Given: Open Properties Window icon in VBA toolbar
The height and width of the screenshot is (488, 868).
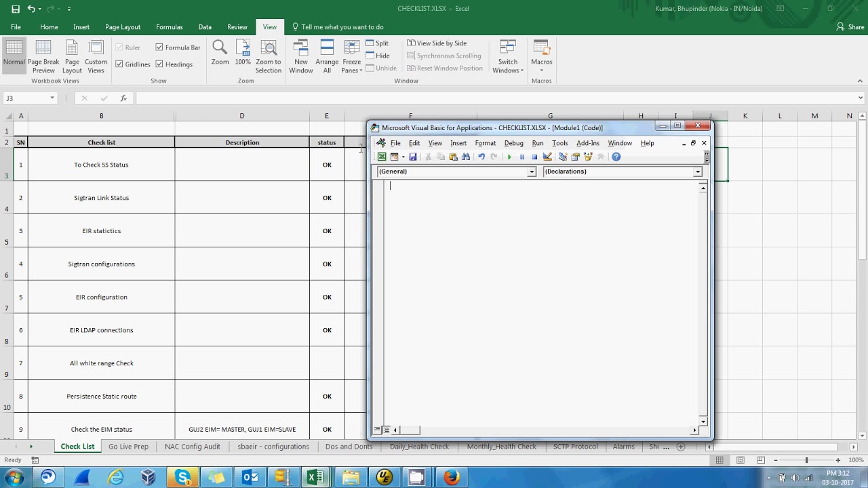Looking at the screenshot, I should (x=575, y=157).
